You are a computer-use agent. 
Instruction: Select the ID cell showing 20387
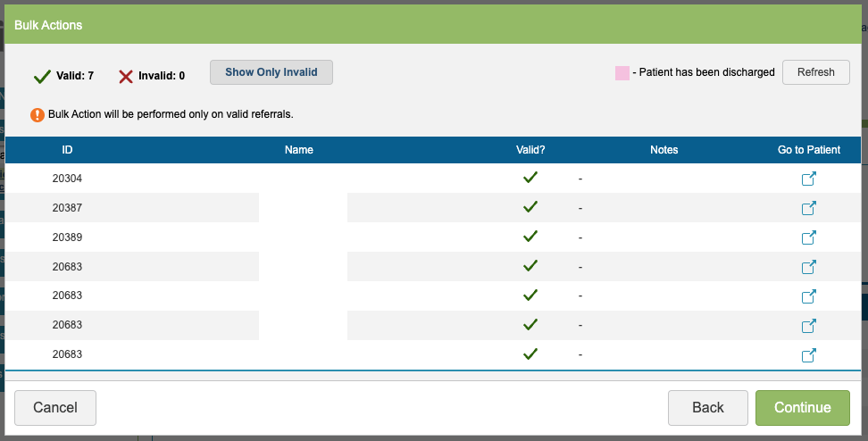pos(67,208)
